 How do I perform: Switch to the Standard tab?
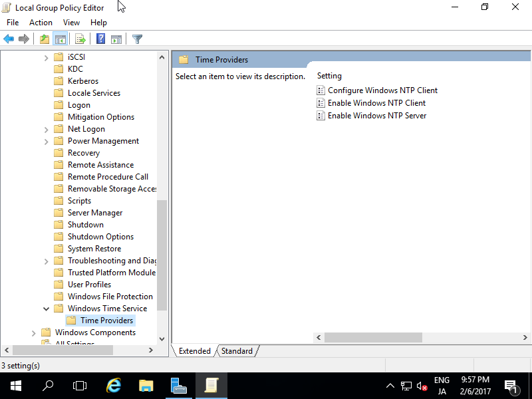point(237,350)
